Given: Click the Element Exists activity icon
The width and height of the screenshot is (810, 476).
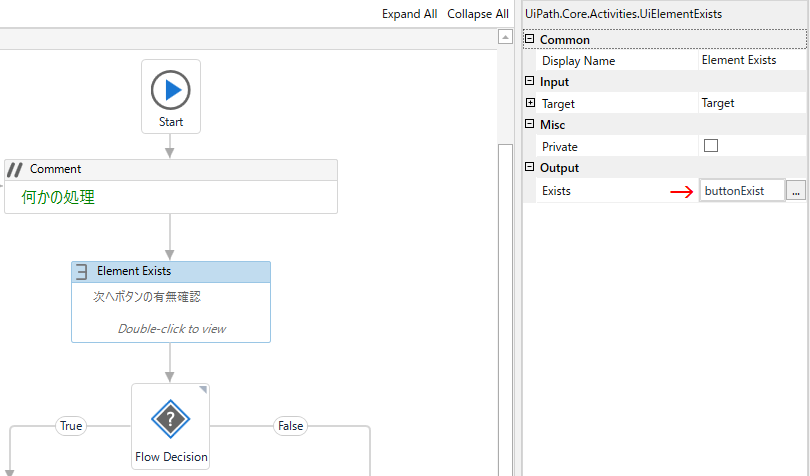Looking at the screenshot, I should (x=82, y=271).
